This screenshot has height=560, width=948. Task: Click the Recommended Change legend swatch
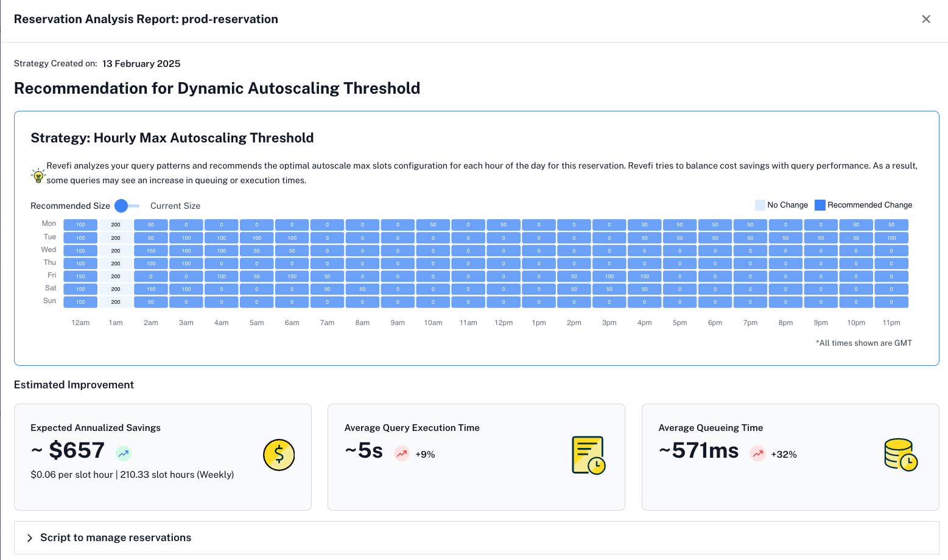(820, 205)
